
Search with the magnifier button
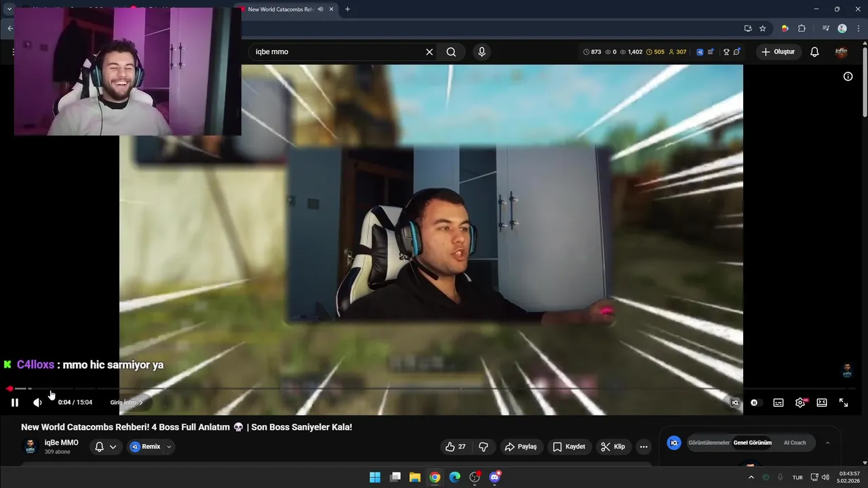[451, 52]
